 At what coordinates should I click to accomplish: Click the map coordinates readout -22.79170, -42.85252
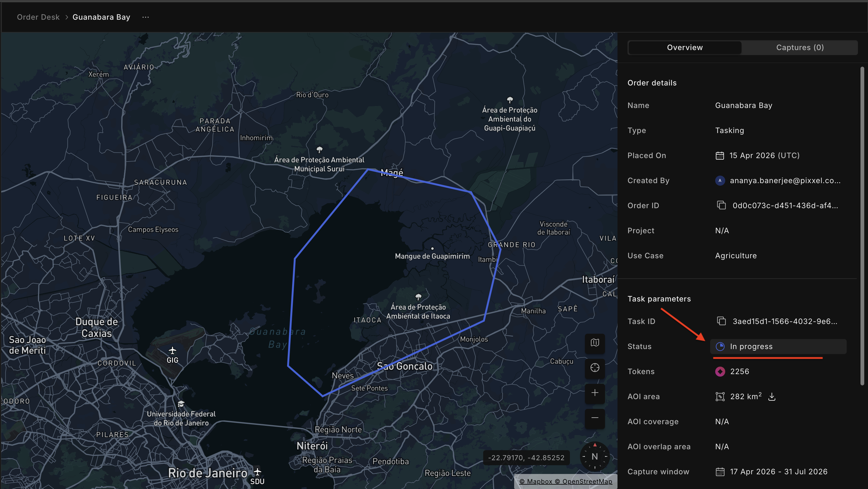click(x=526, y=458)
